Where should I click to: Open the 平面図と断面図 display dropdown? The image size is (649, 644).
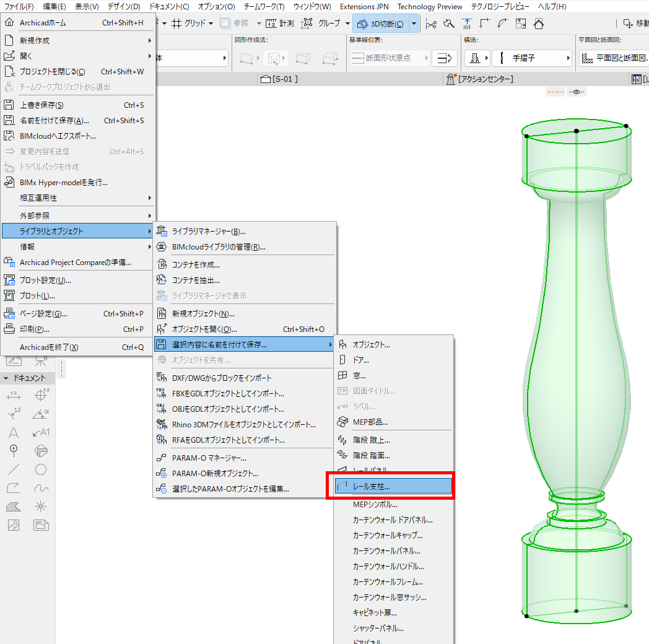pyautogui.click(x=614, y=58)
